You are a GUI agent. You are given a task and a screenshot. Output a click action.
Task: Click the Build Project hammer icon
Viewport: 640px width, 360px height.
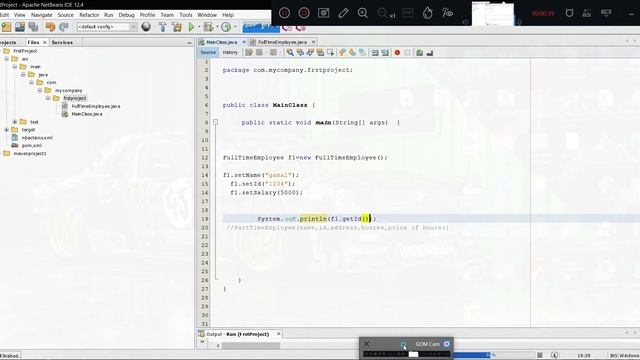click(x=163, y=27)
